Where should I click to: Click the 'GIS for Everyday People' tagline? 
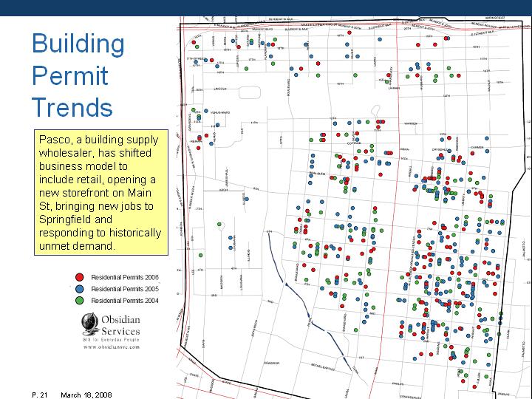coord(111,340)
